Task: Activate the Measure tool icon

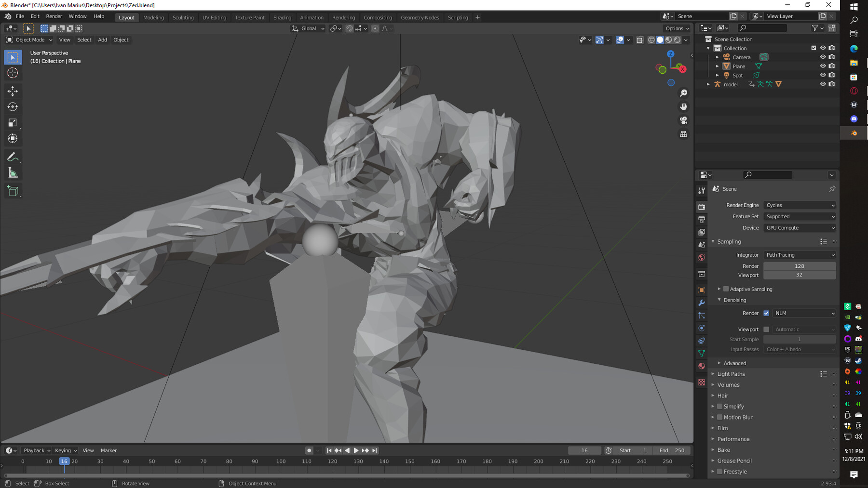Action: click(13, 171)
